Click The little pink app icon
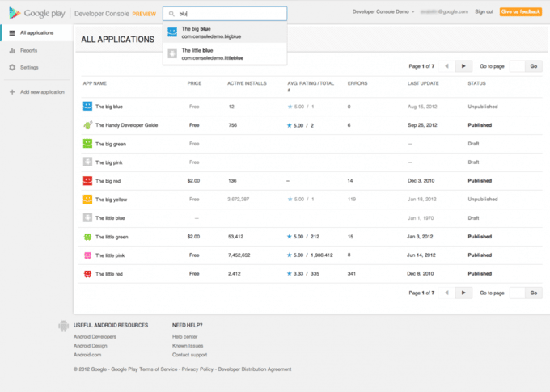Screen dimensions: 550x392 click(x=87, y=255)
